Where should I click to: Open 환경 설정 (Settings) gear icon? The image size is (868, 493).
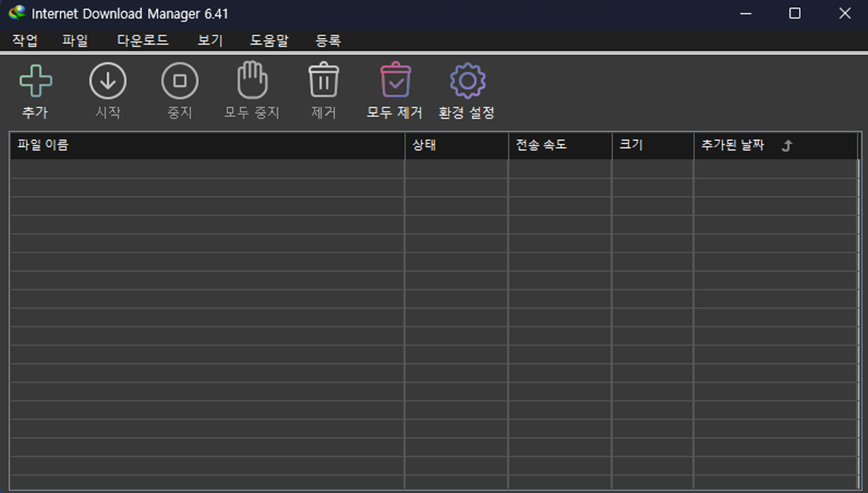pos(467,81)
